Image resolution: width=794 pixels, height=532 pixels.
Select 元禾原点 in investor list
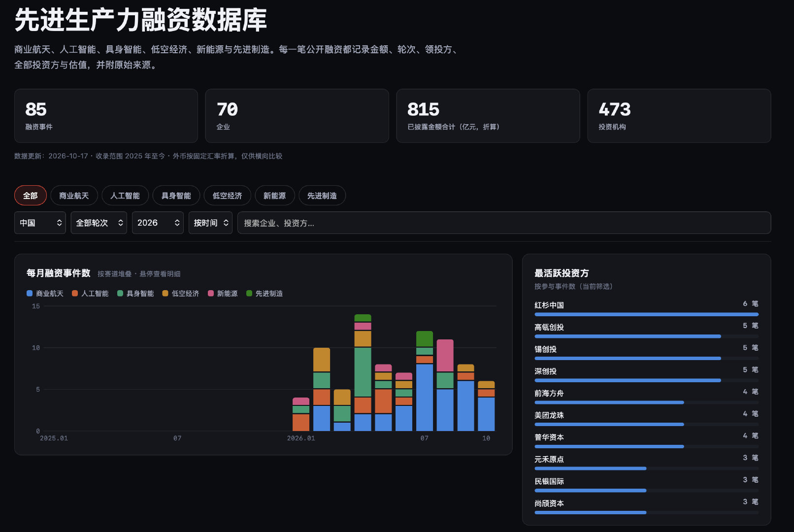click(646, 463)
